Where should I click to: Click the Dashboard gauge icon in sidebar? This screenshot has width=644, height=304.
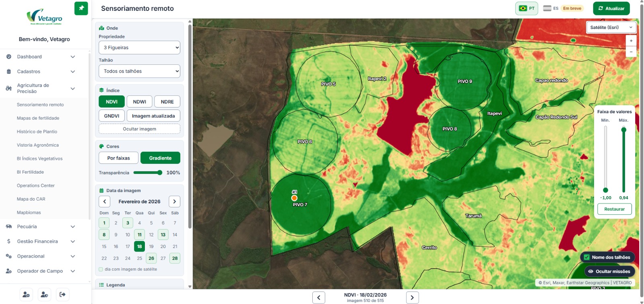(9, 57)
